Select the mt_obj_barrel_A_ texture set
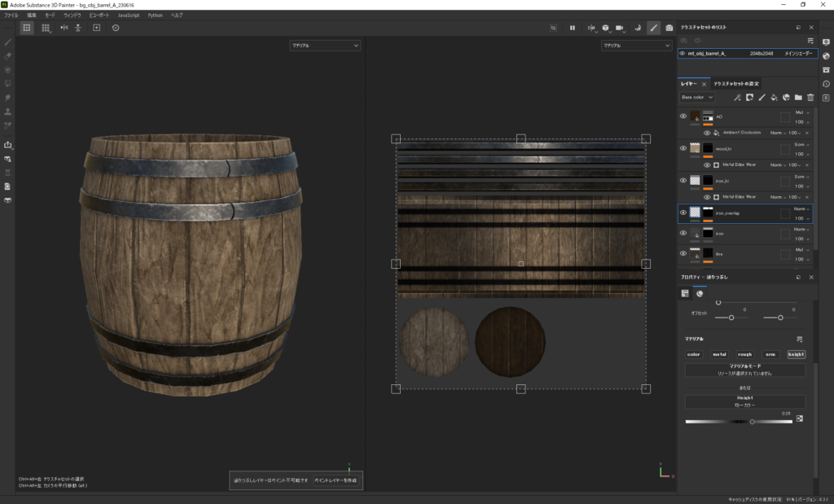The width and height of the screenshot is (834, 504). pyautogui.click(x=706, y=53)
